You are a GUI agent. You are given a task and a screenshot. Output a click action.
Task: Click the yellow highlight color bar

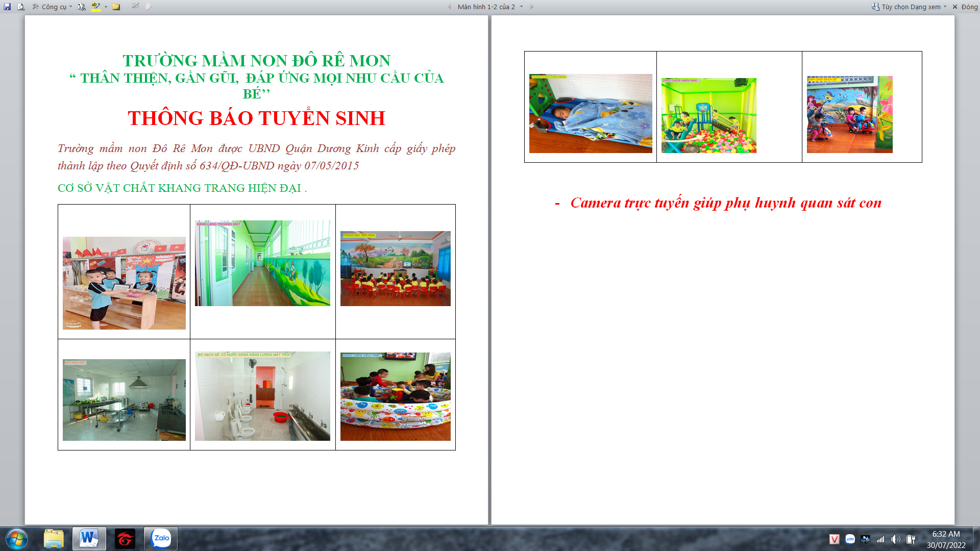click(x=95, y=11)
